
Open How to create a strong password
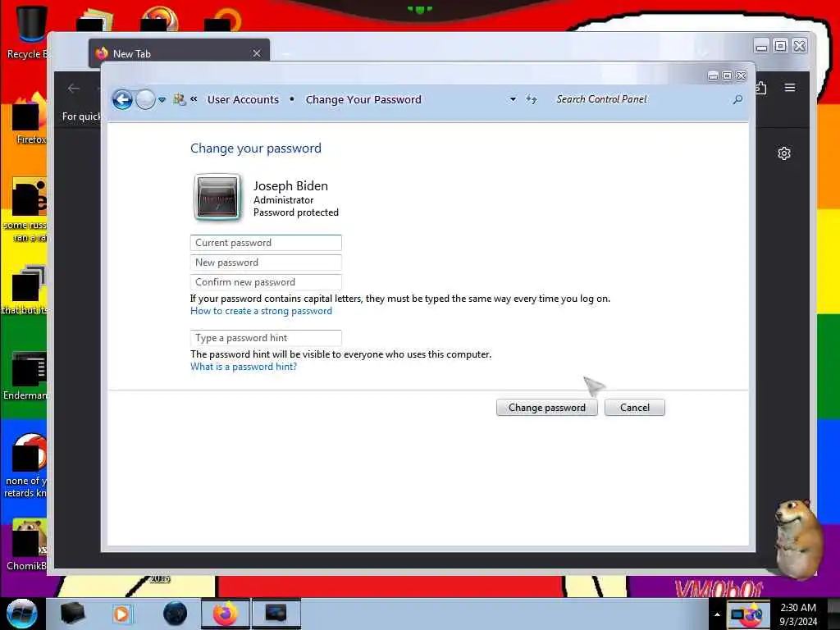tap(261, 311)
